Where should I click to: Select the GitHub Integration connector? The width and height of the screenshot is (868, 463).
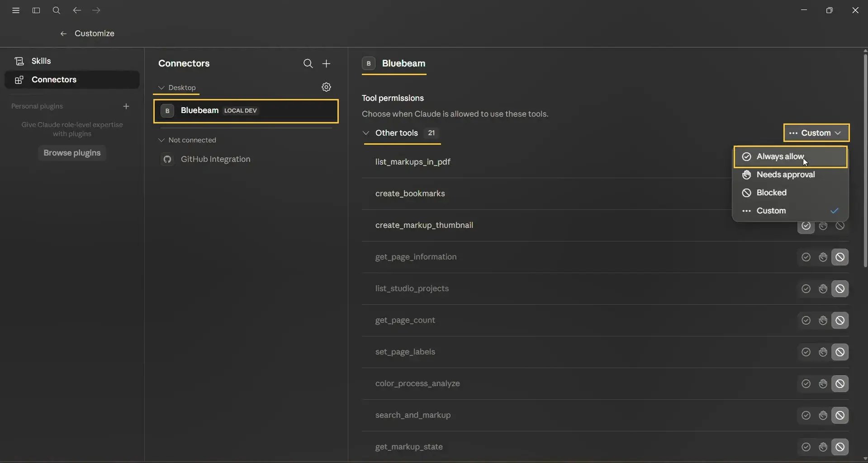click(246, 159)
